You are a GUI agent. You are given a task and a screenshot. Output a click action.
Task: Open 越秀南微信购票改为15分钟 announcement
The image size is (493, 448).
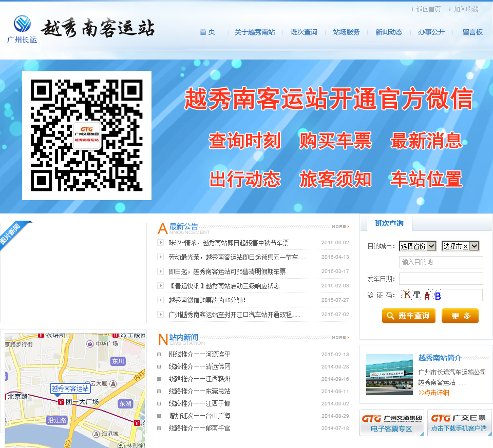coord(207,300)
